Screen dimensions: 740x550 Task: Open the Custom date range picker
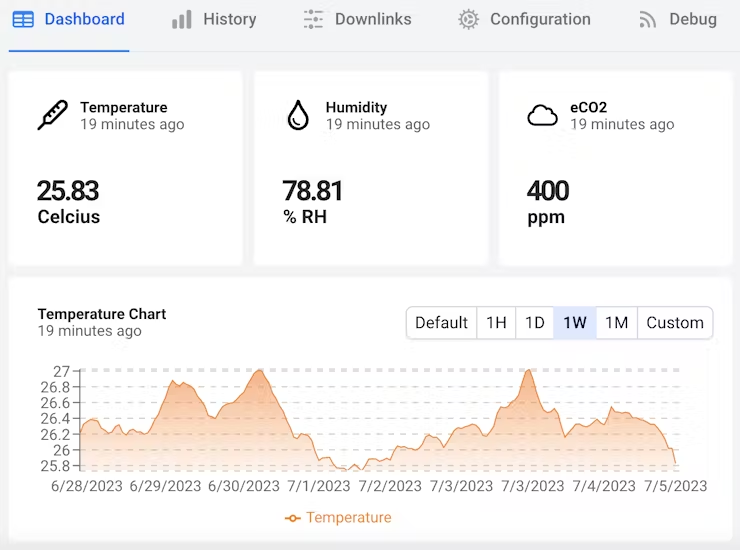675,322
